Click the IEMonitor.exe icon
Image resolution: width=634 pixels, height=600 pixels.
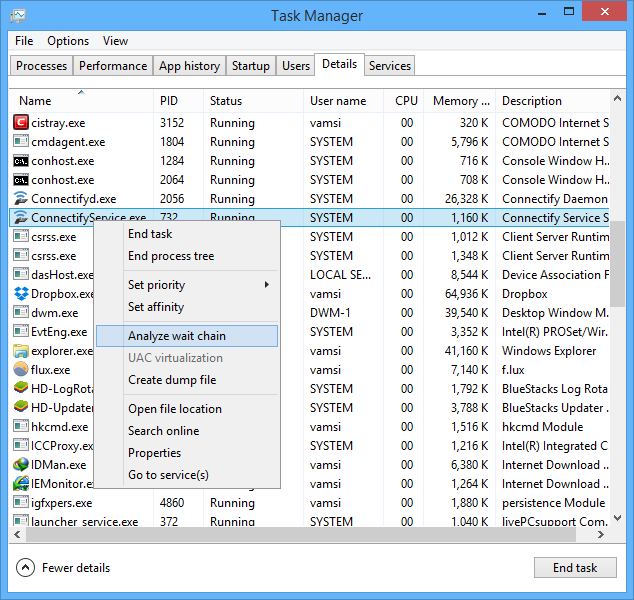tap(21, 483)
